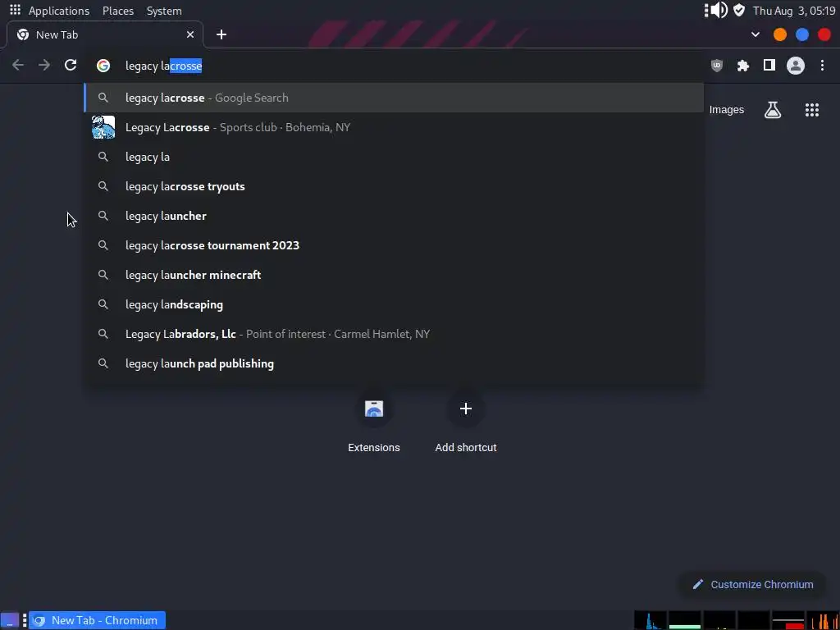Select the New Tab browser tab
This screenshot has height=630, width=840.
(x=104, y=34)
